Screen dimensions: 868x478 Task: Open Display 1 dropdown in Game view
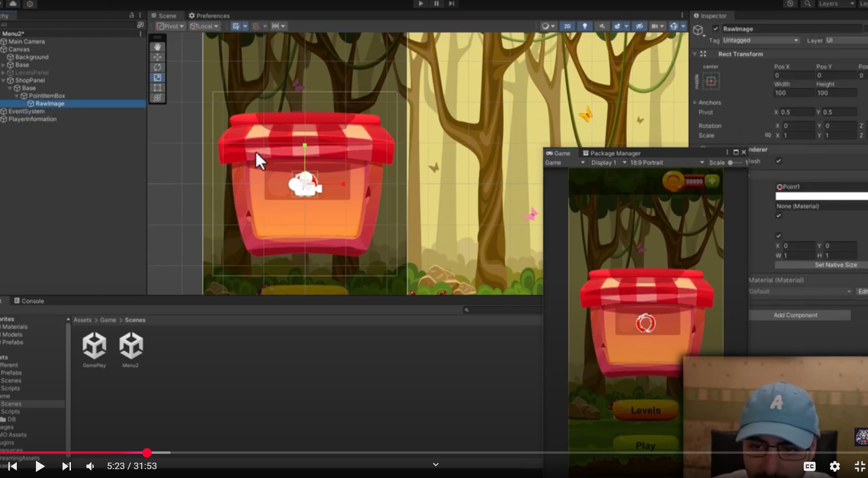(x=608, y=163)
